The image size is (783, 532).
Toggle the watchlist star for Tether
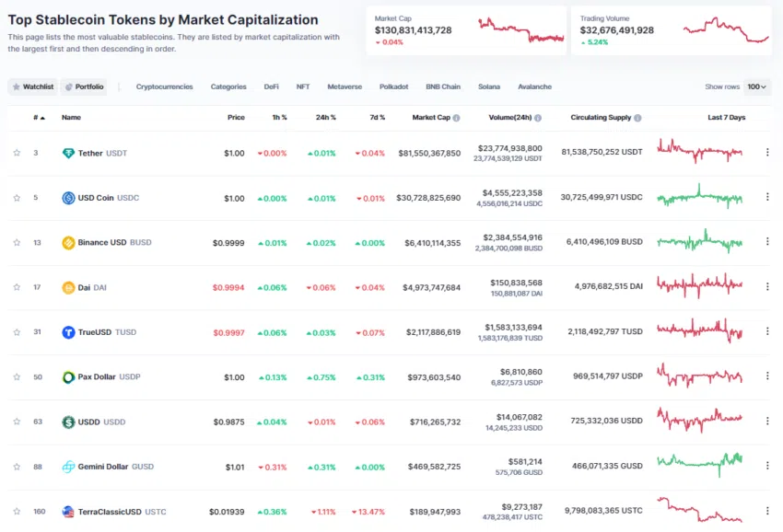click(17, 153)
